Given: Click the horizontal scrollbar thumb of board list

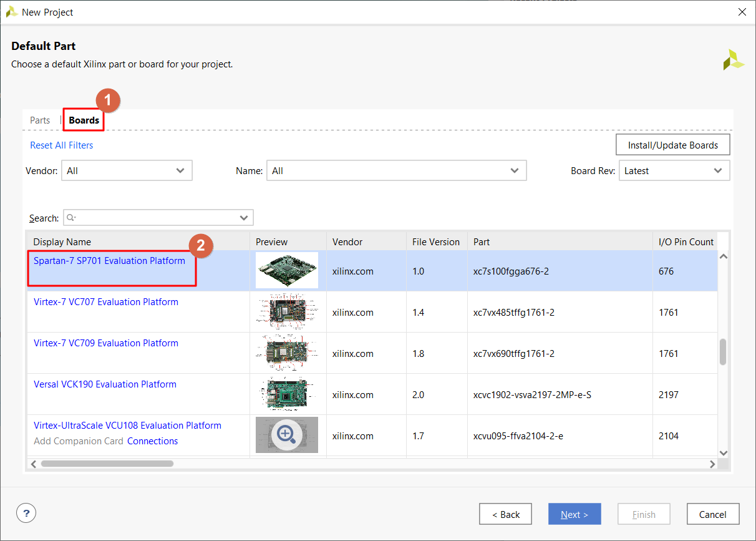Looking at the screenshot, I should pos(107,464).
